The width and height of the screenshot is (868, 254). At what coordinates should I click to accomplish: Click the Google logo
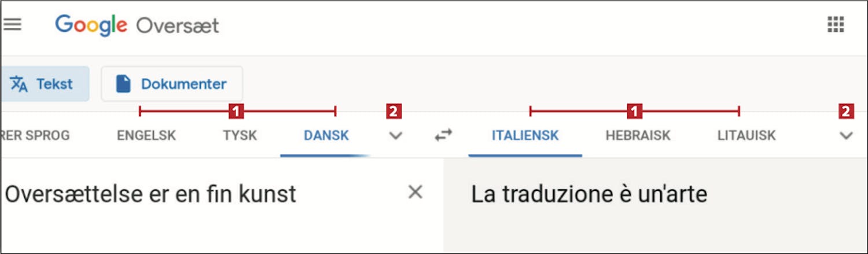point(91,25)
